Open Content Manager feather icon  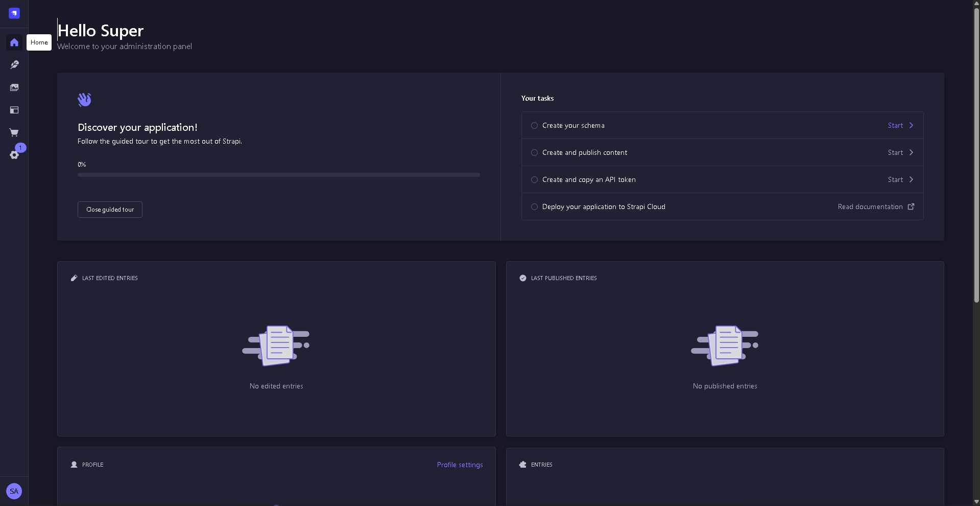pyautogui.click(x=14, y=65)
